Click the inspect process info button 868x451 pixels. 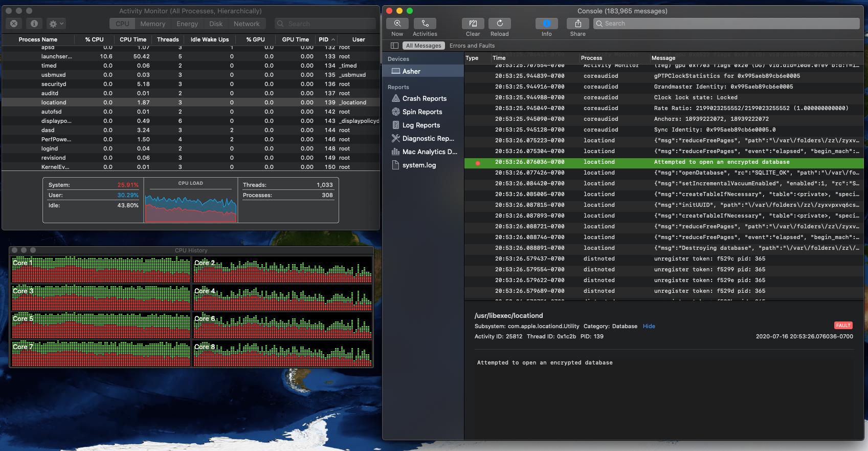[x=34, y=24]
